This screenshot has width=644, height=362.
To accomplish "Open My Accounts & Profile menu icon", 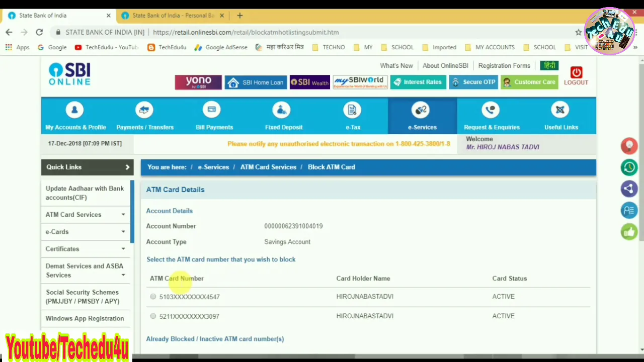I will pos(74,110).
